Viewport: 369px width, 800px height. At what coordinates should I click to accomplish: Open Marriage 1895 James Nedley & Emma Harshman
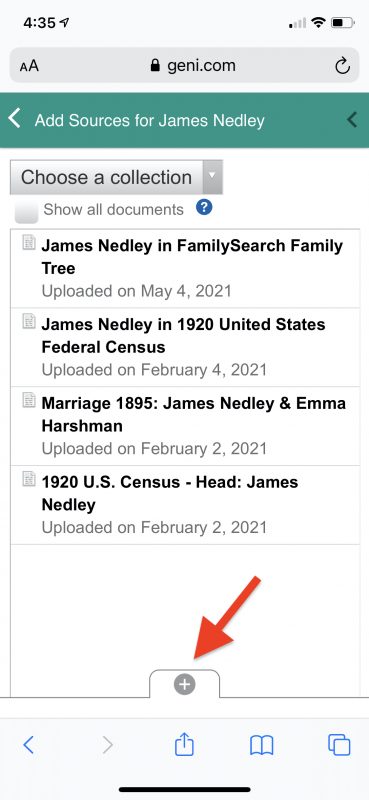(x=185, y=426)
